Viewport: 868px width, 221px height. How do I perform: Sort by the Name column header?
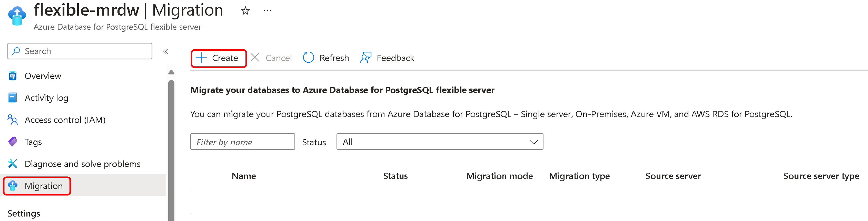pos(244,176)
